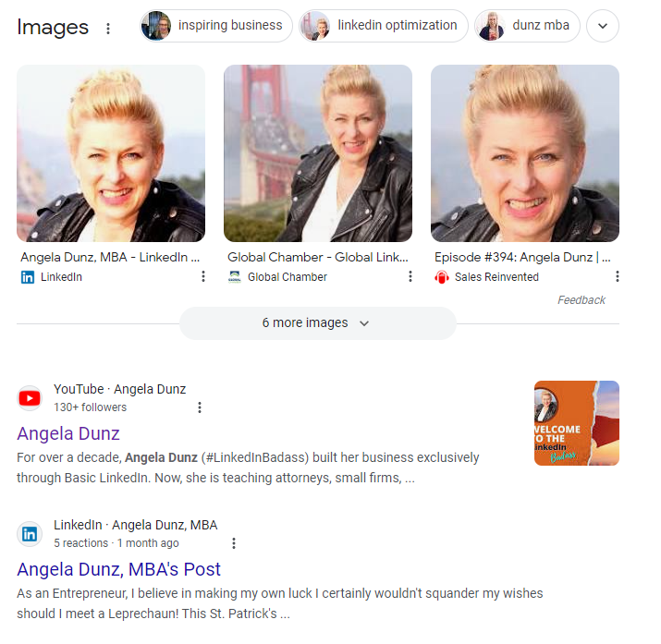661x644 pixels.
Task: Click 'Angela Dunz, MBA - LinkedIn ...' image caption
Action: coord(110,257)
